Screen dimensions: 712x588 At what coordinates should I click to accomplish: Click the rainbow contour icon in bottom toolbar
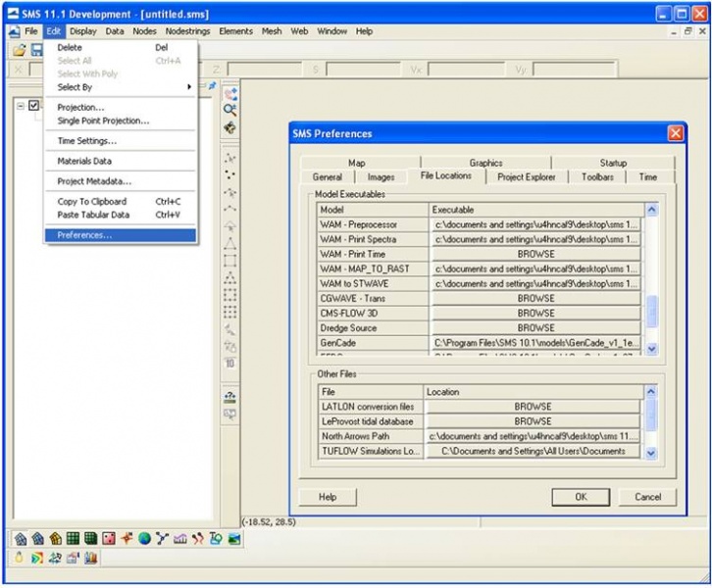[x=37, y=558]
